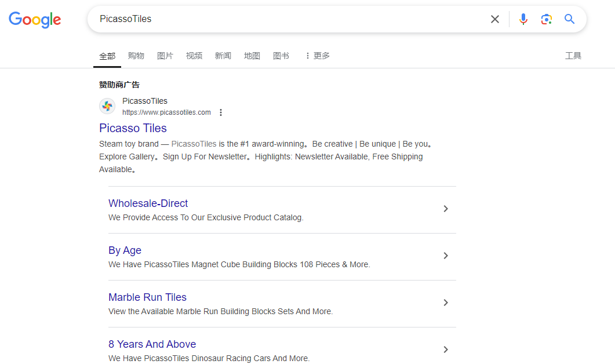Open Google Lens image search icon
Viewport: 615px width, 364px height.
click(x=547, y=19)
